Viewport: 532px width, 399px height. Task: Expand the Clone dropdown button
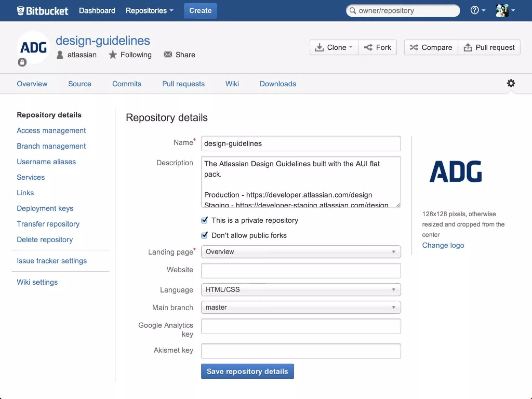tap(334, 47)
